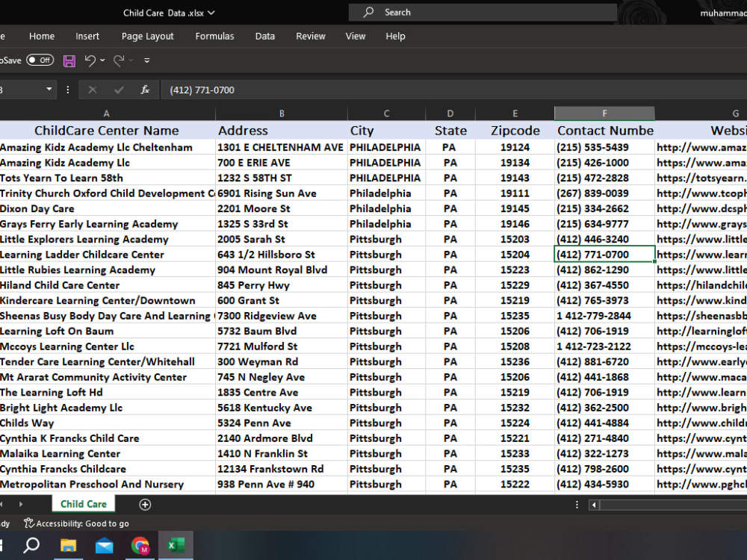Open Mail app from taskbar
747x560 pixels.
pos(104,545)
